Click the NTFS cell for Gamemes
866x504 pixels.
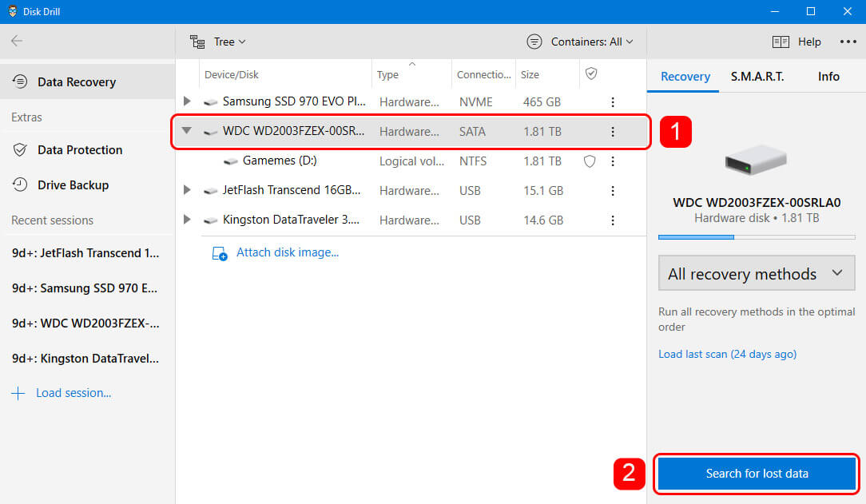pos(473,161)
